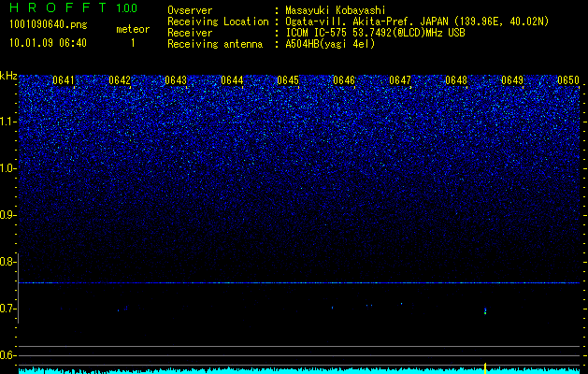The height and width of the screenshot is (374, 588).
Task: Click the meteor echo near 0648
Action: coord(485,310)
